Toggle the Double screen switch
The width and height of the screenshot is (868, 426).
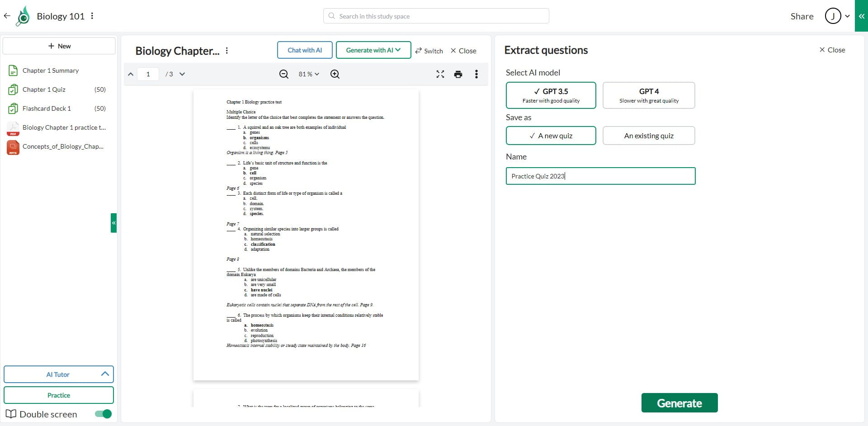point(104,414)
